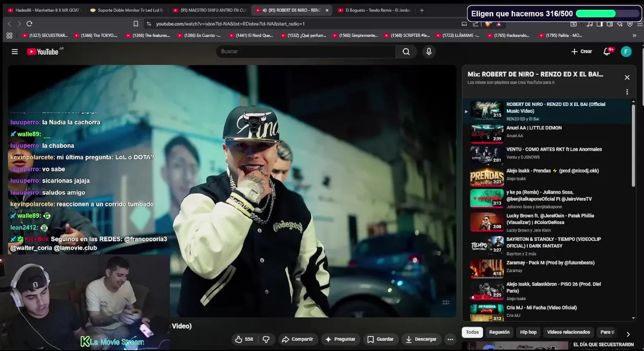Screen dimensions: 644x351
Task: Like the video with 558 likes
Action: pos(244,339)
